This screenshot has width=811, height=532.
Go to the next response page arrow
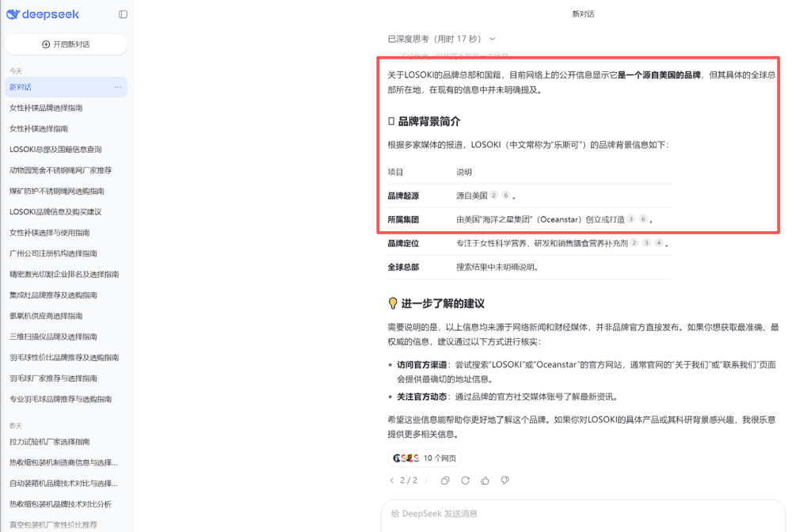click(x=426, y=480)
